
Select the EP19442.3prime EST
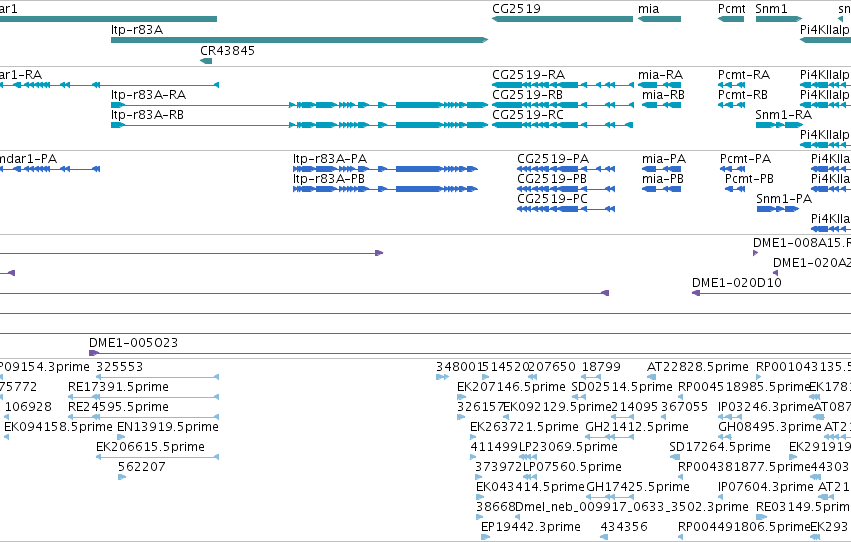click(485, 537)
